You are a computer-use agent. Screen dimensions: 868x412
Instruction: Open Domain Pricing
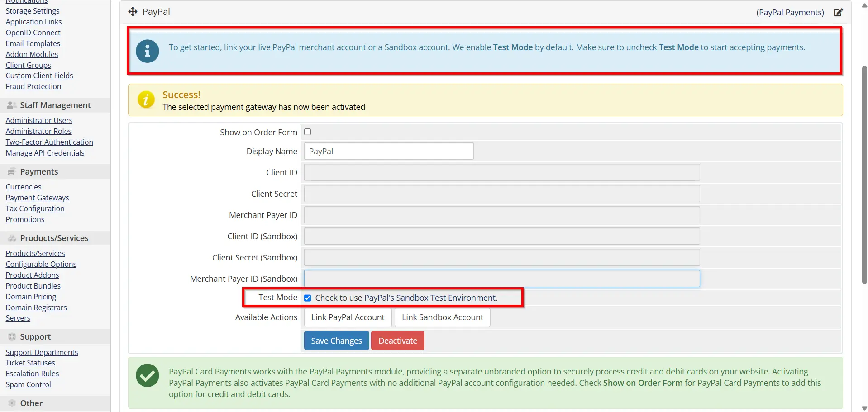(x=31, y=297)
